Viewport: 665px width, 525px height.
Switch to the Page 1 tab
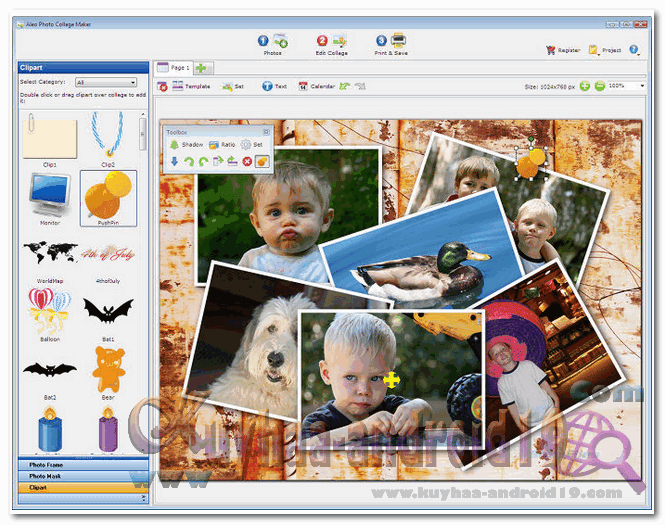(x=173, y=67)
